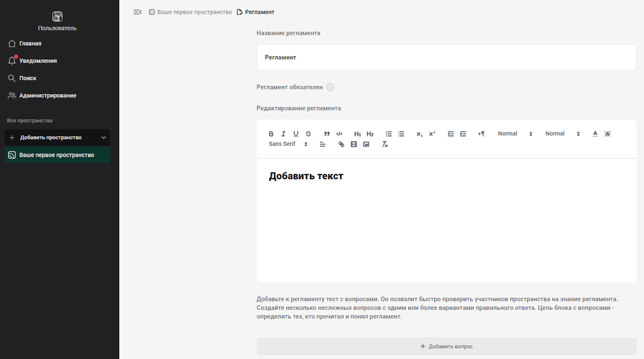Create an ordered numbered list
Screen dimensions: 644x359
[x=389, y=133]
